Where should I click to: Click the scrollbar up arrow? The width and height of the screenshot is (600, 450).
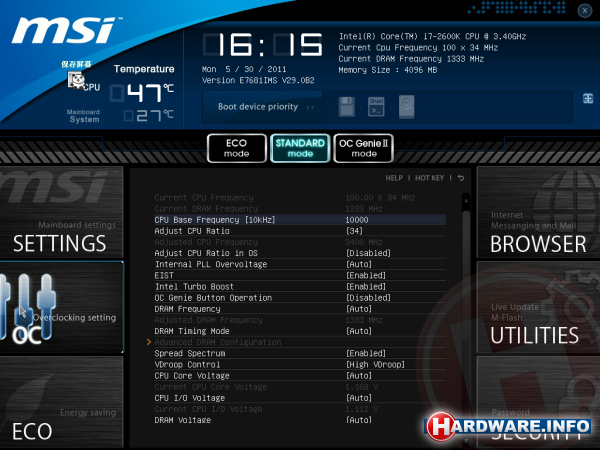466,200
